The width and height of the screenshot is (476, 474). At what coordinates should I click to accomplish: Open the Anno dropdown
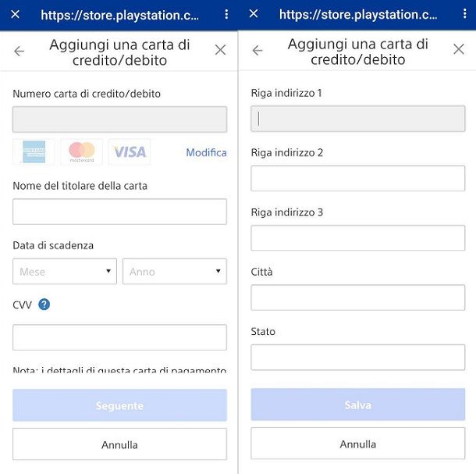175,271
